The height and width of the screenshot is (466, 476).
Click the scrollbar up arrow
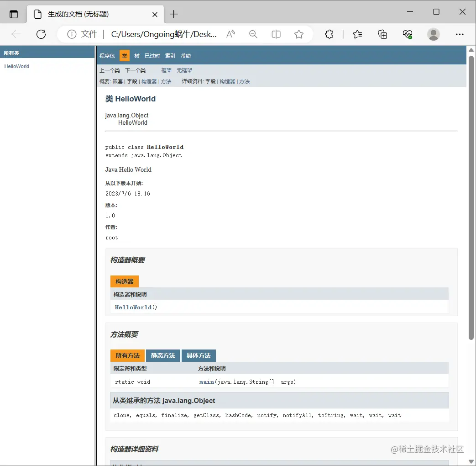pos(471,50)
